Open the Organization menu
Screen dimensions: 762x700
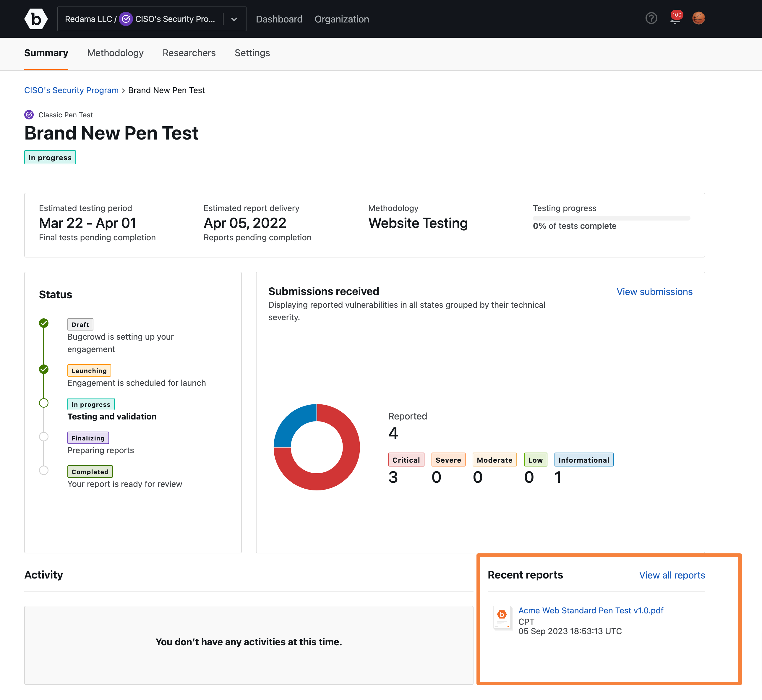click(x=342, y=19)
